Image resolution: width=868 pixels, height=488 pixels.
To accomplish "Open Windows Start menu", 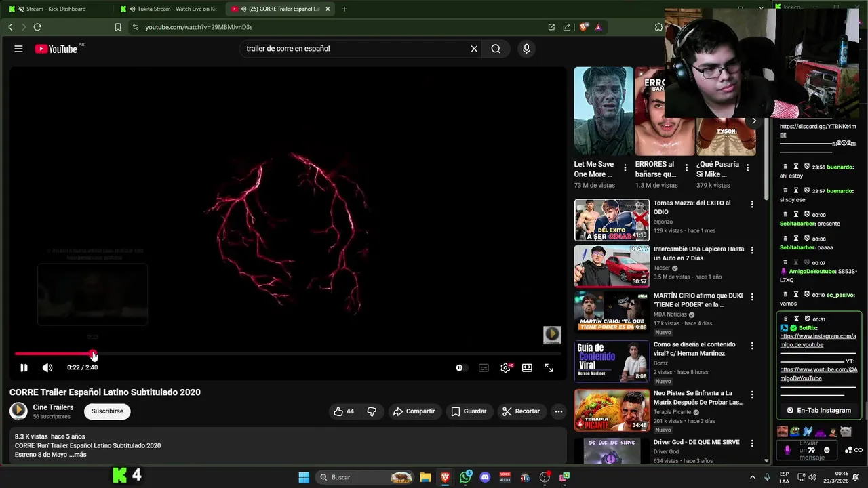I will 304,477.
